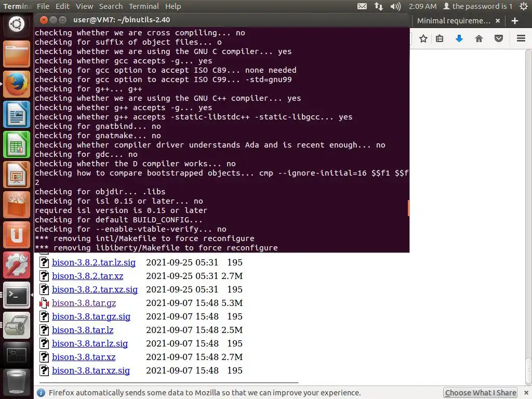This screenshot has height=399, width=532.
Task: Open System Settings wrench icon
Action: coord(16,265)
